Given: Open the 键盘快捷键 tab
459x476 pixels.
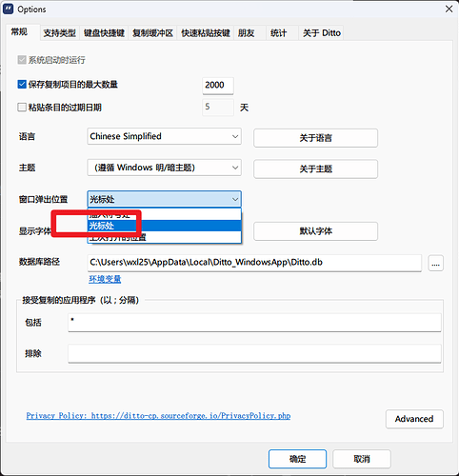Looking at the screenshot, I should [104, 33].
